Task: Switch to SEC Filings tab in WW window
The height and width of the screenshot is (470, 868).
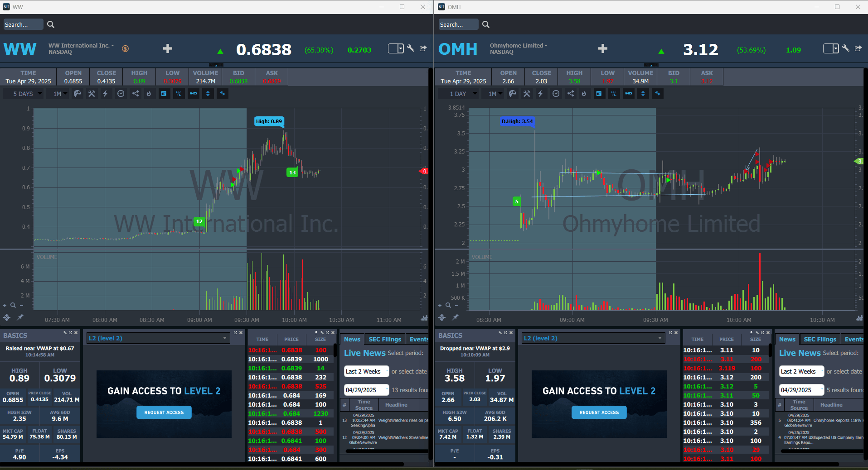Action: coord(385,339)
